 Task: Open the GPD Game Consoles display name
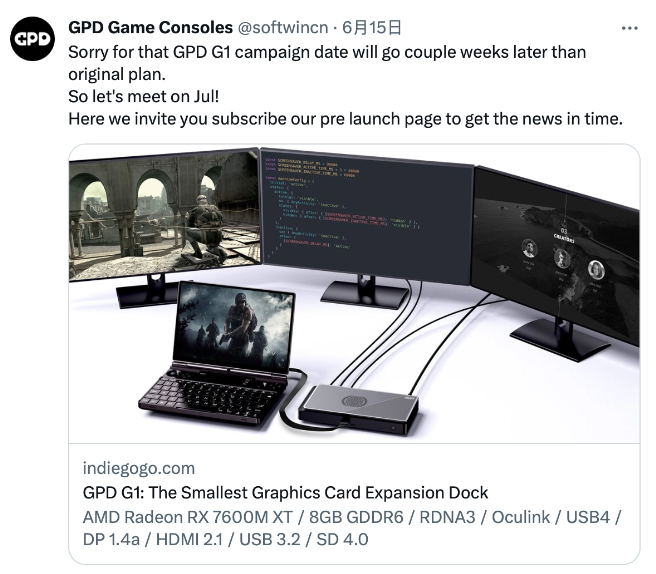pyautogui.click(x=150, y=28)
